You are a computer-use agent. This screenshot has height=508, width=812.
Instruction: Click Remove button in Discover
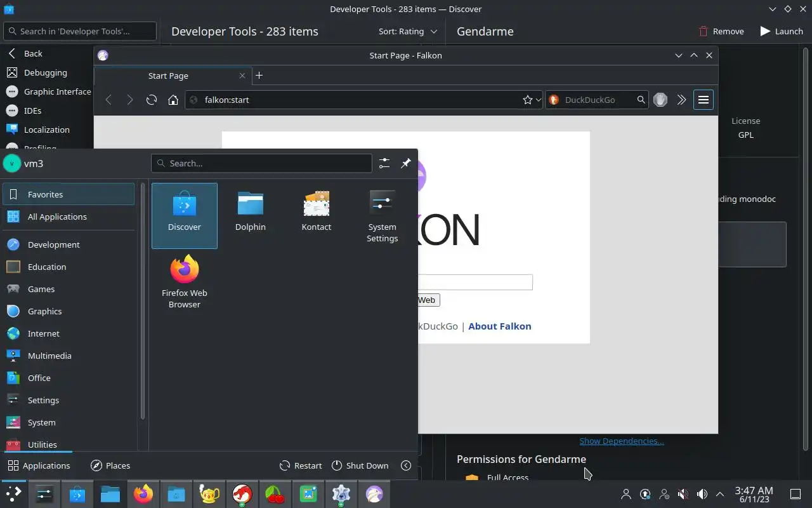tap(721, 31)
